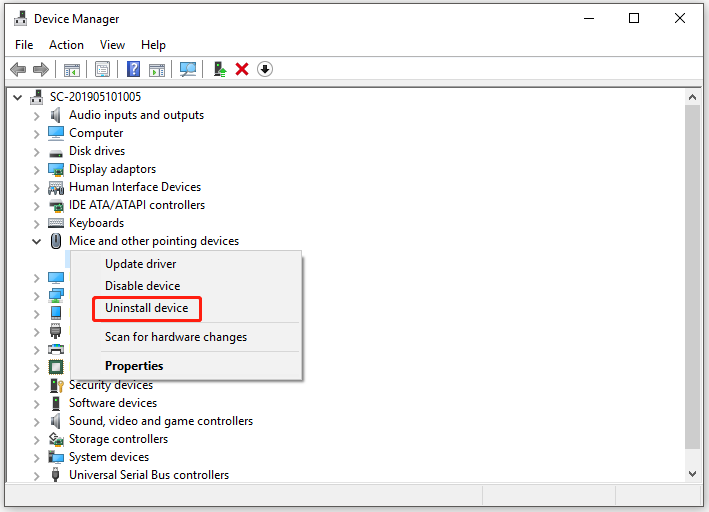The image size is (709, 512).
Task: Click the red X Uninstall device icon
Action: coord(242,69)
